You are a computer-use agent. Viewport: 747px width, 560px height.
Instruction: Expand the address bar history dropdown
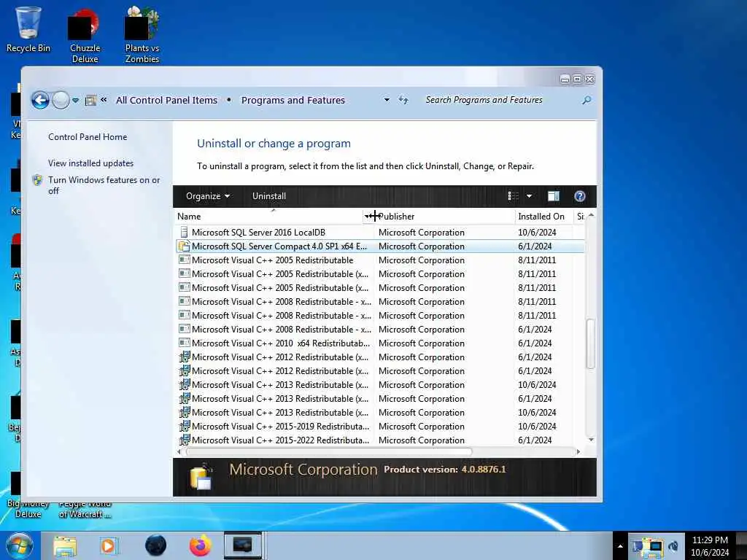pyautogui.click(x=387, y=100)
